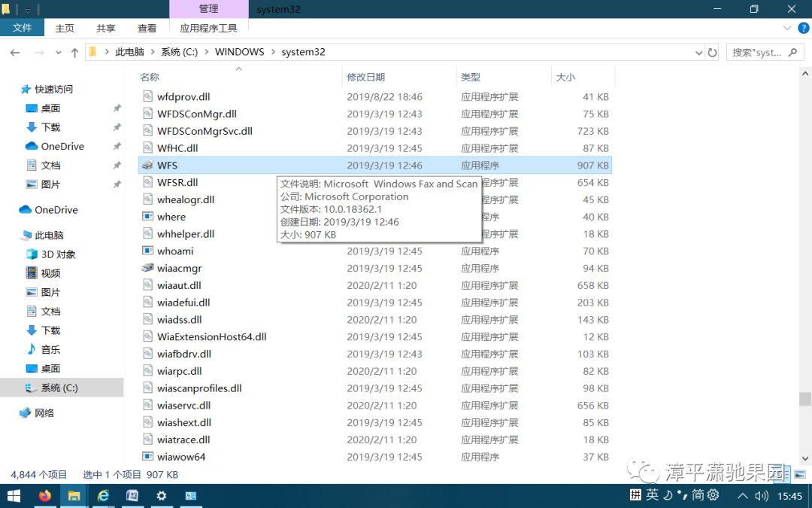Screen dimensions: 812x508
Task: Click the Back navigation arrow
Action: [x=15, y=53]
